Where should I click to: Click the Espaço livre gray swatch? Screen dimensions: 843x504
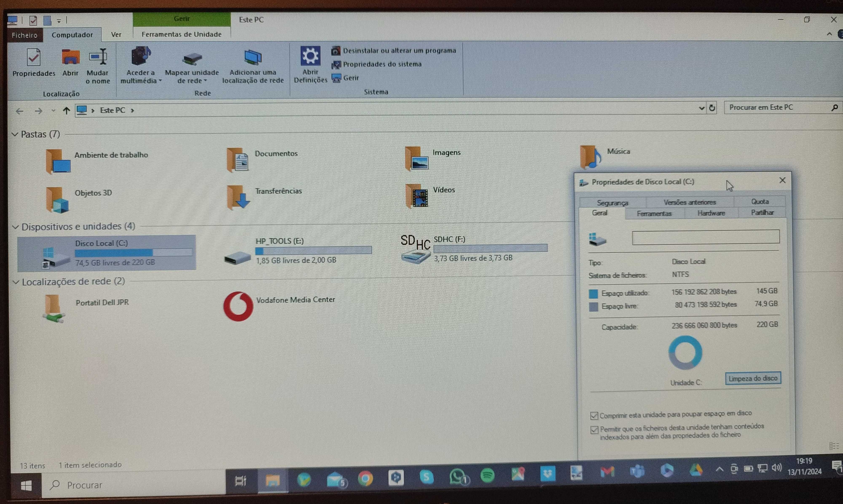tap(593, 307)
